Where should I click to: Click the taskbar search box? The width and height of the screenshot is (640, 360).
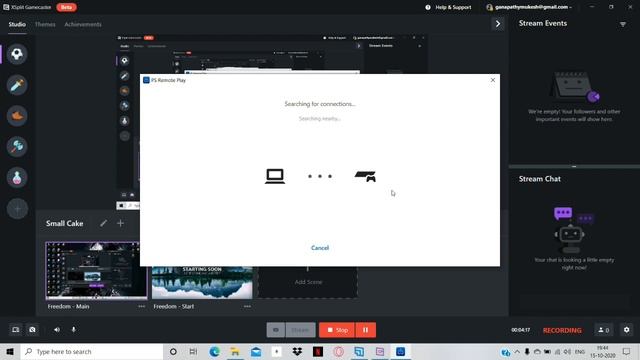pos(92,351)
